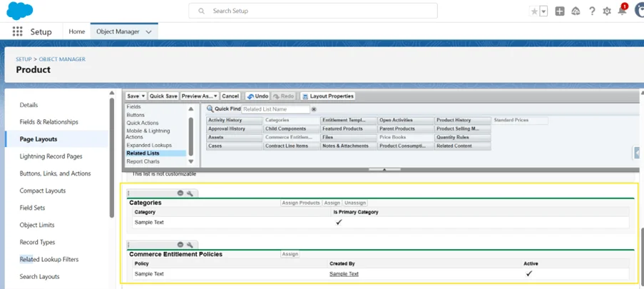
Task: Remove Commerce Entitlement Policies list (minus icon)
Action: tap(180, 245)
